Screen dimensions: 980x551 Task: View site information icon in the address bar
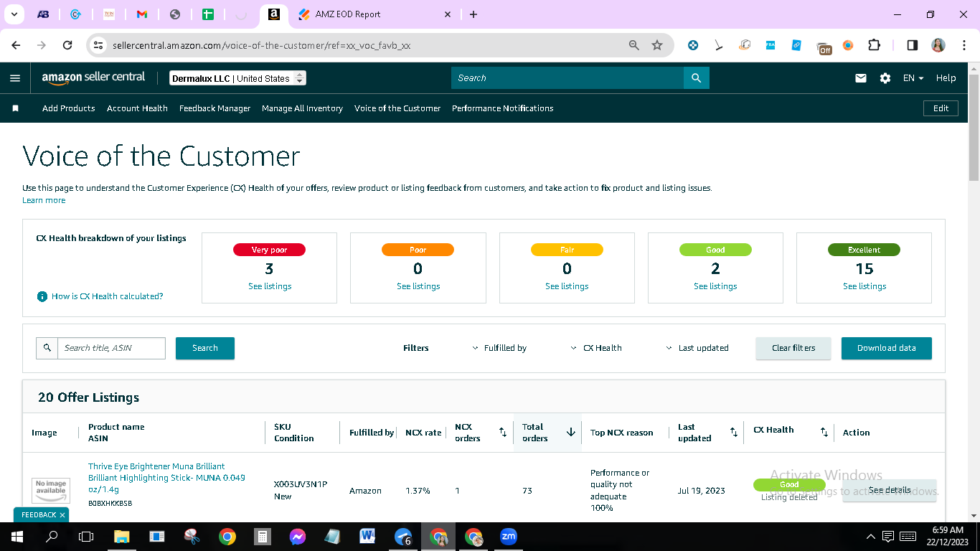click(x=99, y=45)
